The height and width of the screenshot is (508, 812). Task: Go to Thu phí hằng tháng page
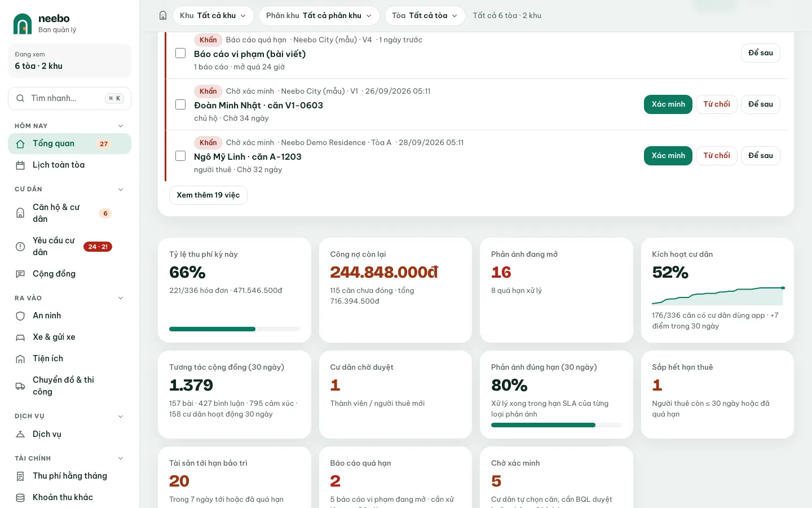[x=70, y=476]
